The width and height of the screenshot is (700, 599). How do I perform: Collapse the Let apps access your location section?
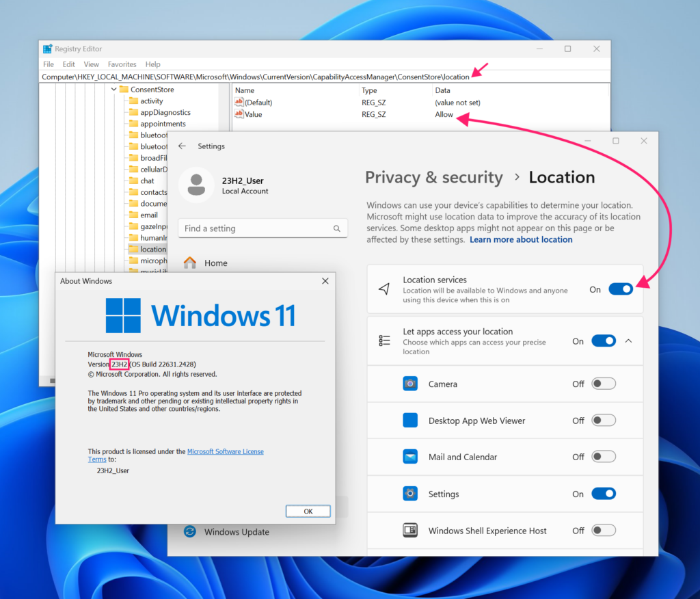point(628,341)
